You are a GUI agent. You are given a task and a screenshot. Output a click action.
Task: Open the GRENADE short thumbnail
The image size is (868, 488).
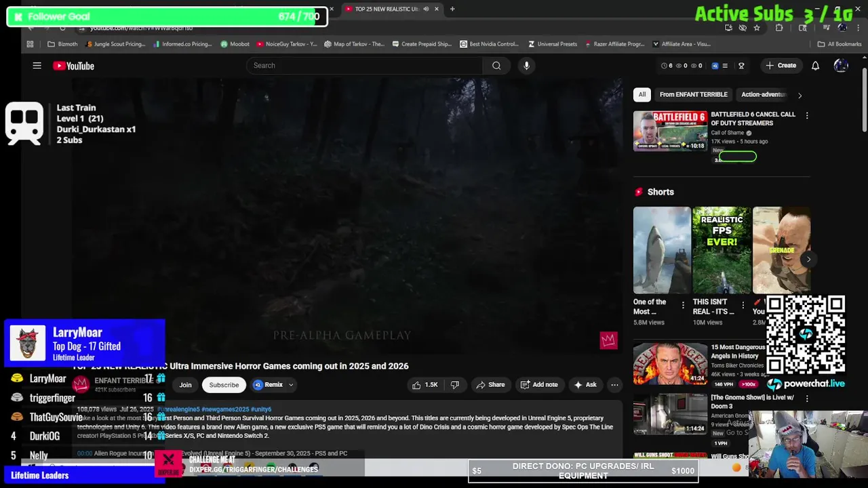pos(781,250)
